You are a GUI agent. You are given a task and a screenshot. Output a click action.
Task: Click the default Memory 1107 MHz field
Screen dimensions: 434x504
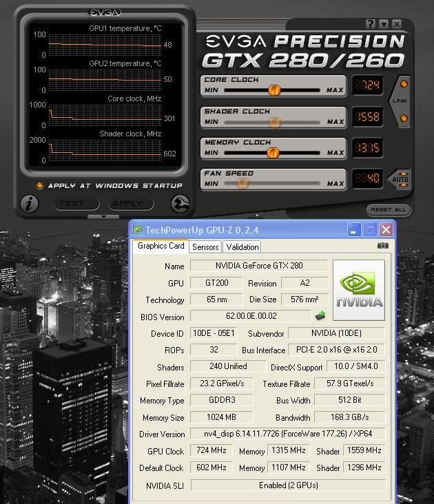coord(289,468)
